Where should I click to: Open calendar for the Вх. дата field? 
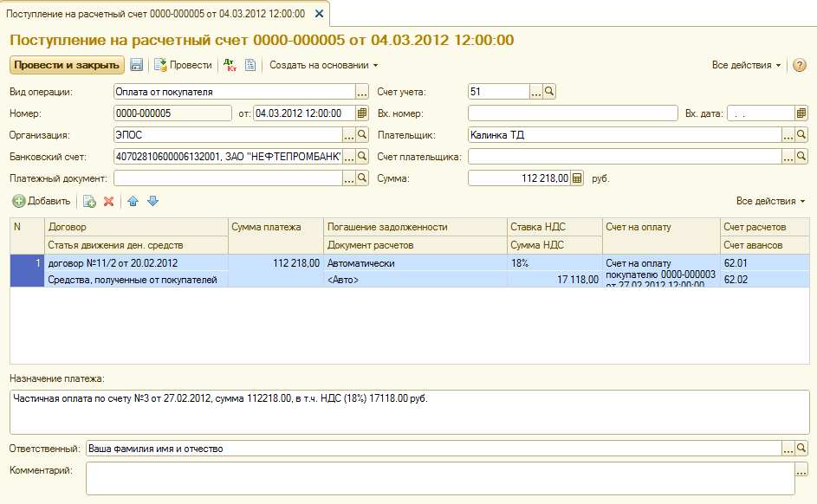coord(801,113)
